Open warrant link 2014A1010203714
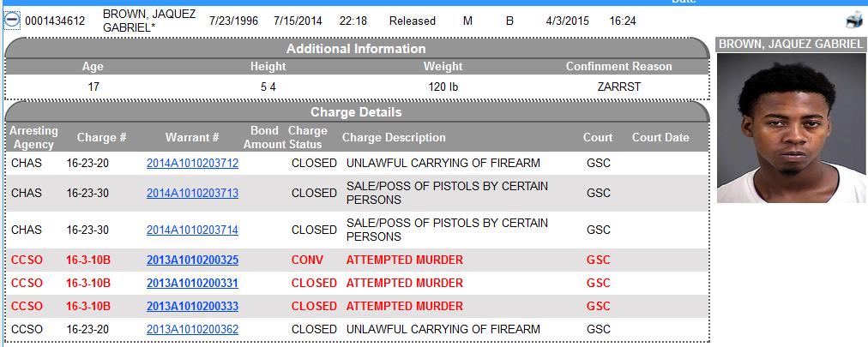 tap(192, 230)
